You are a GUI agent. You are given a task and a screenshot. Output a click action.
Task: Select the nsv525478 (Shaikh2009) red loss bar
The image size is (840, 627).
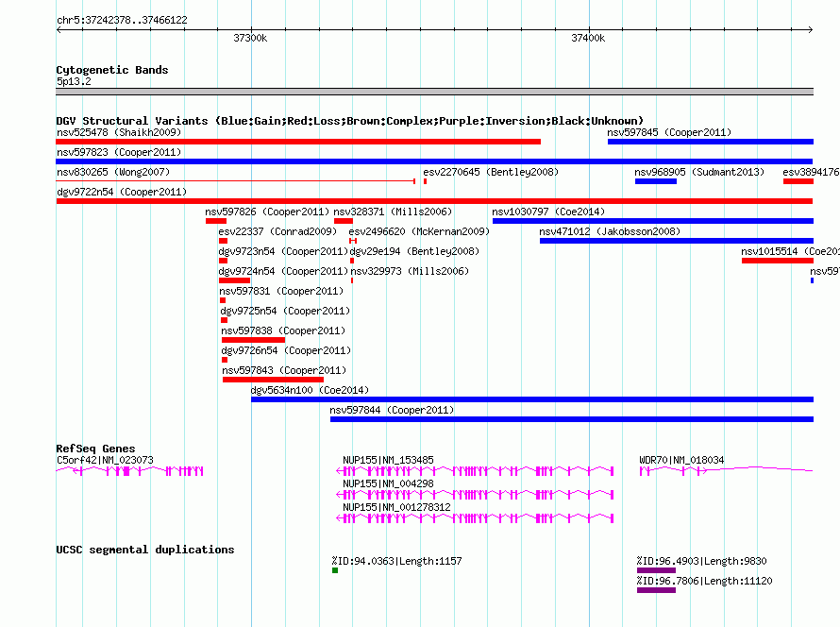pos(298,142)
